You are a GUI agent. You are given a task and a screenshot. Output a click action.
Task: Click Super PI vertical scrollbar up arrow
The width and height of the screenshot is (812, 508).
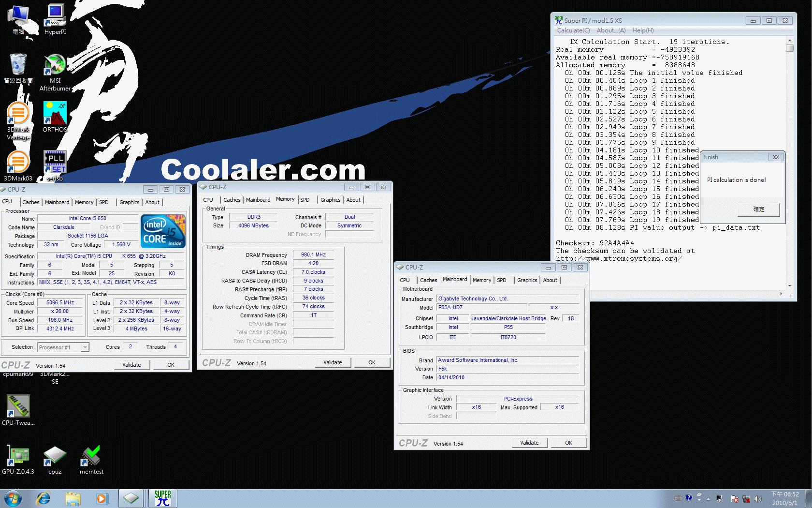tap(790, 41)
